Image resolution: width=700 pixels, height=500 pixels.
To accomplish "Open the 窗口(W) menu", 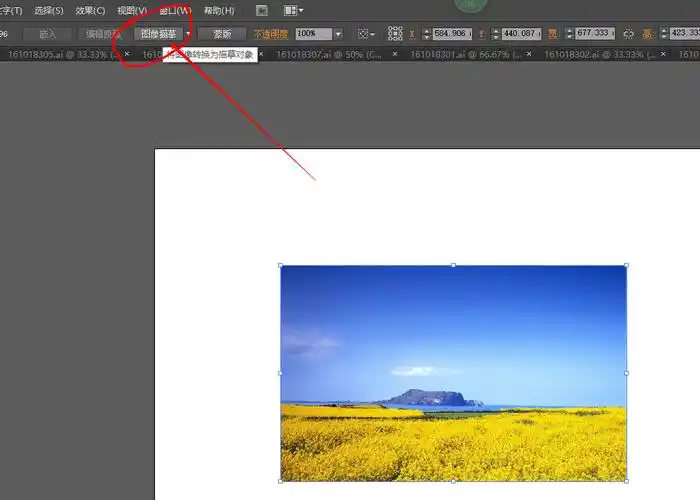I will pos(175,11).
